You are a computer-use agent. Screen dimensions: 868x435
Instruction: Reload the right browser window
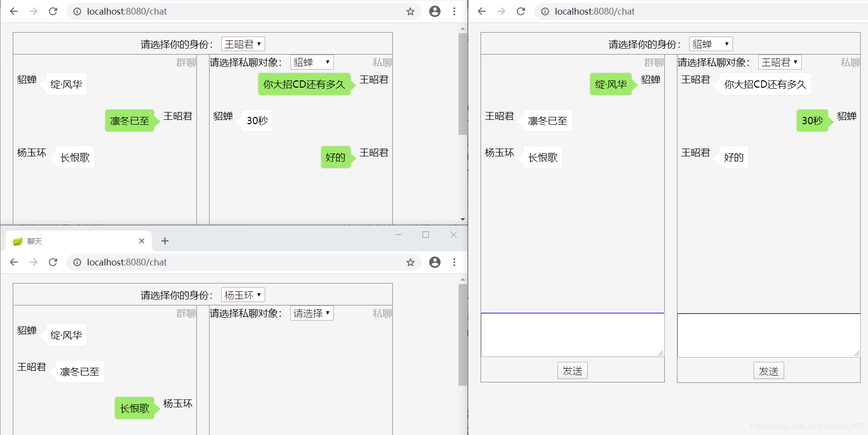[x=521, y=11]
